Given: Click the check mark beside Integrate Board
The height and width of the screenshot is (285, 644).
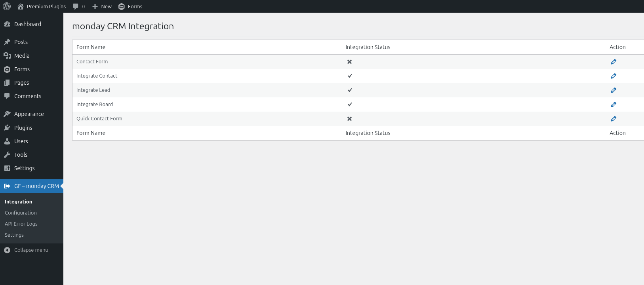Looking at the screenshot, I should (x=349, y=104).
